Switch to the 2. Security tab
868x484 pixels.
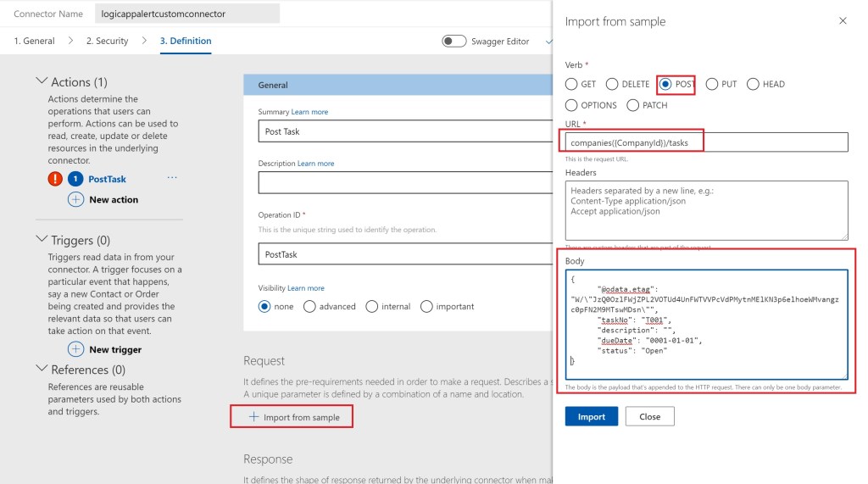pyautogui.click(x=107, y=41)
